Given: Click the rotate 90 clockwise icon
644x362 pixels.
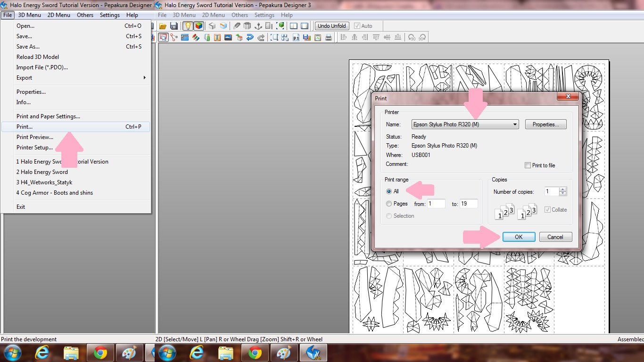Looking at the screenshot, I should click(x=422, y=38).
